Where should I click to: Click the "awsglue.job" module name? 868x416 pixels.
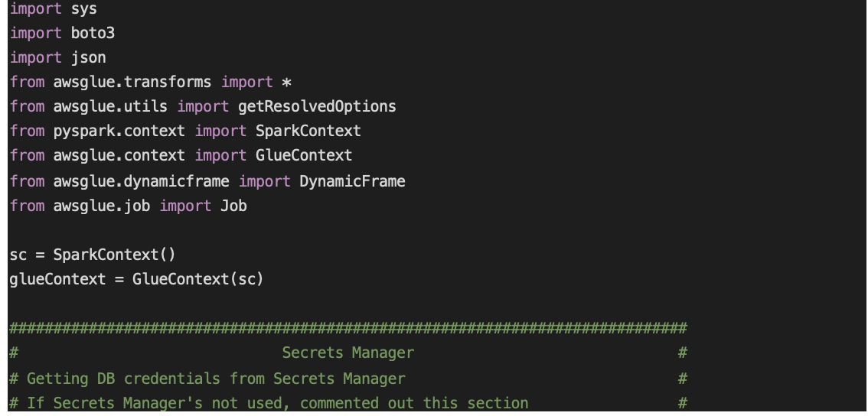(101, 206)
